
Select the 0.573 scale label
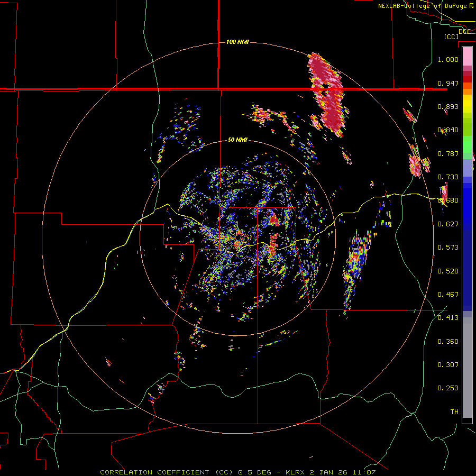tap(448, 248)
